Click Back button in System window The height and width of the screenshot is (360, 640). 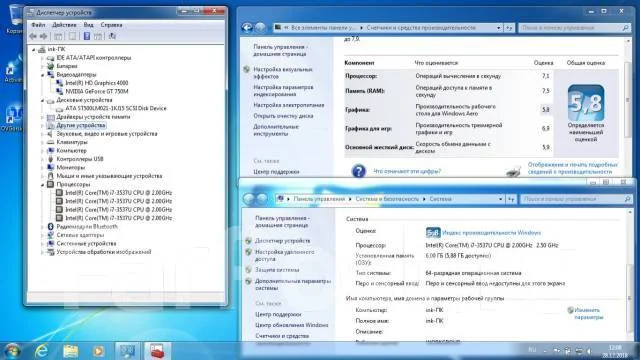249,199
